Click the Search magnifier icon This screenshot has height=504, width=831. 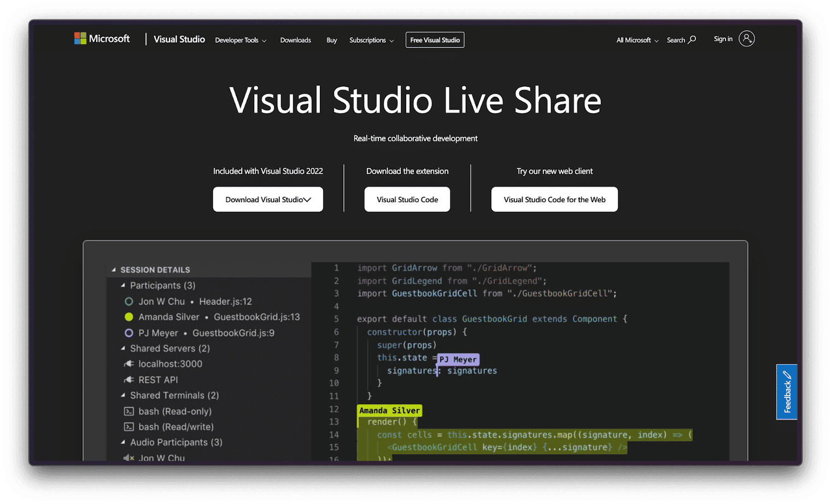click(692, 39)
